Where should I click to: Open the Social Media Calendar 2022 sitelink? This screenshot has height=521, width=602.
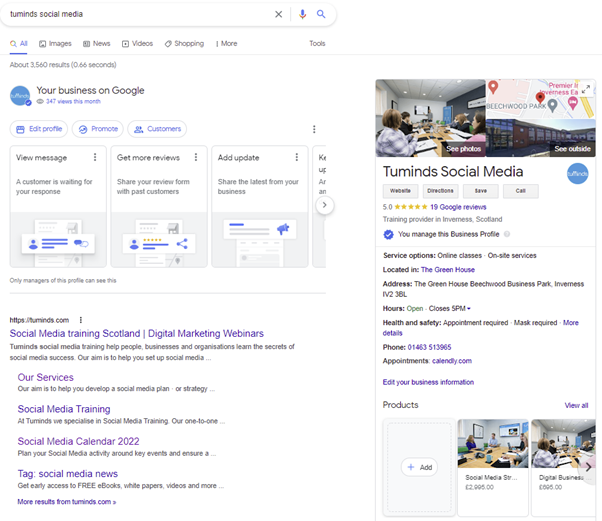(x=78, y=442)
